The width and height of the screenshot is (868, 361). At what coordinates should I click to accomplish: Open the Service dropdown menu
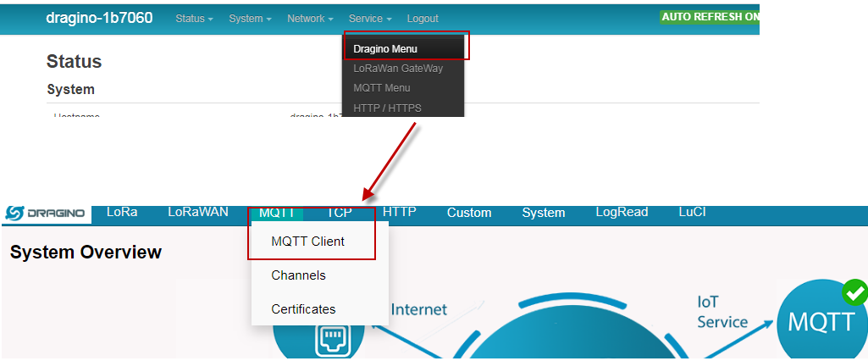tap(370, 19)
